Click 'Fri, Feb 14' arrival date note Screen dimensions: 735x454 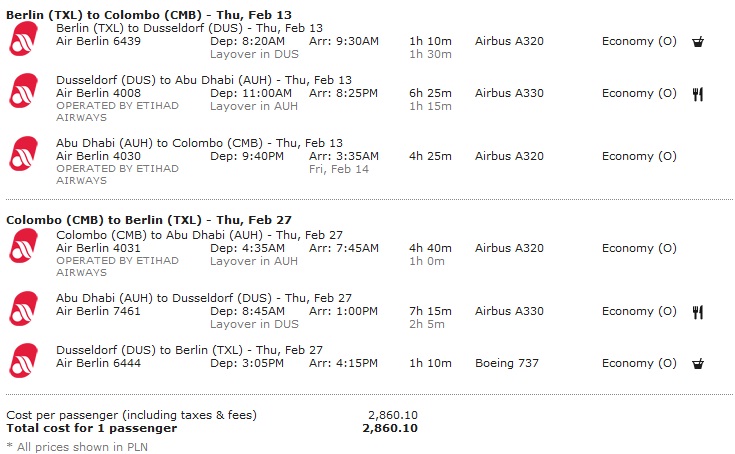coord(338,169)
